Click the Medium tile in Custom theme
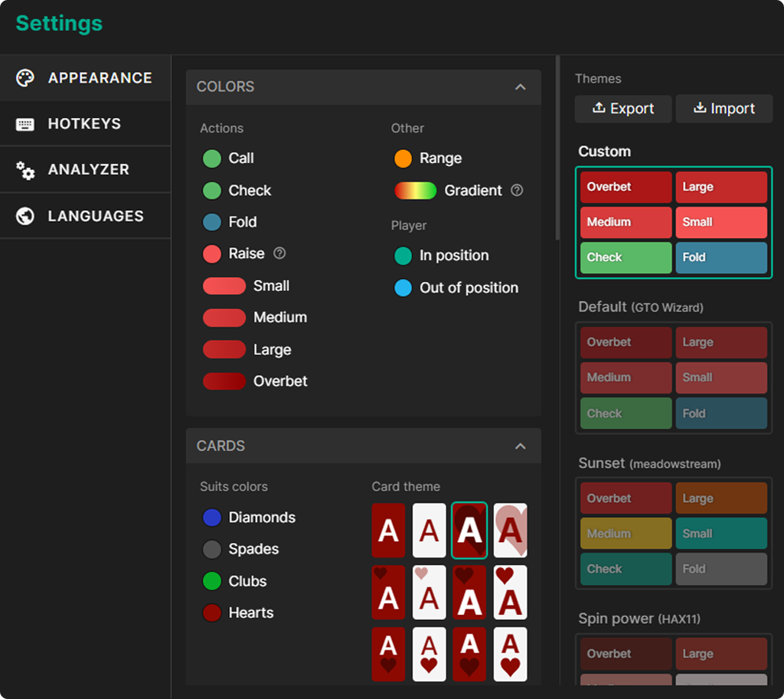The width and height of the screenshot is (784, 699). click(626, 222)
